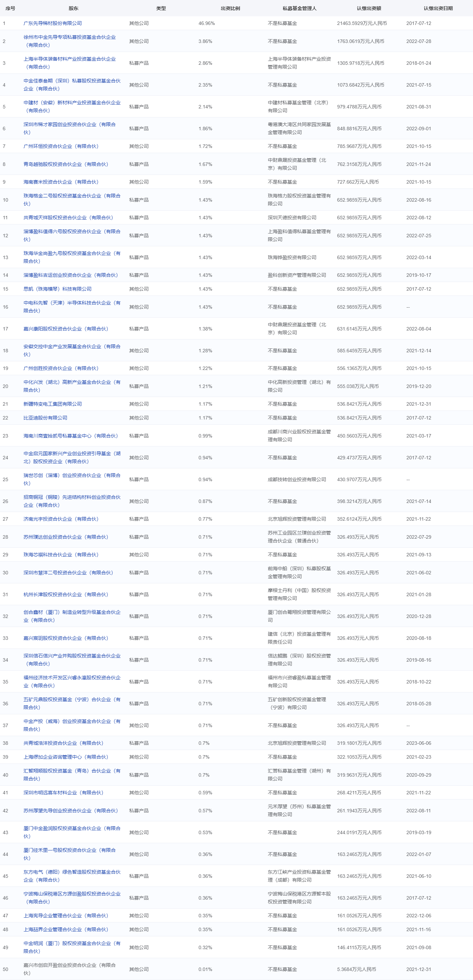Open 共青城浩沣投资合伙企业 link

coord(63,743)
